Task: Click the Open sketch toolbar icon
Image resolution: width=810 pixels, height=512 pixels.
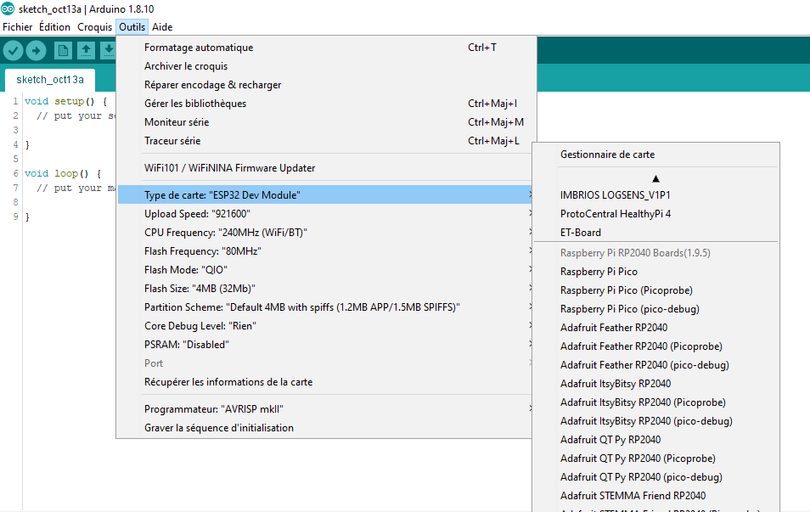Action: click(x=85, y=50)
